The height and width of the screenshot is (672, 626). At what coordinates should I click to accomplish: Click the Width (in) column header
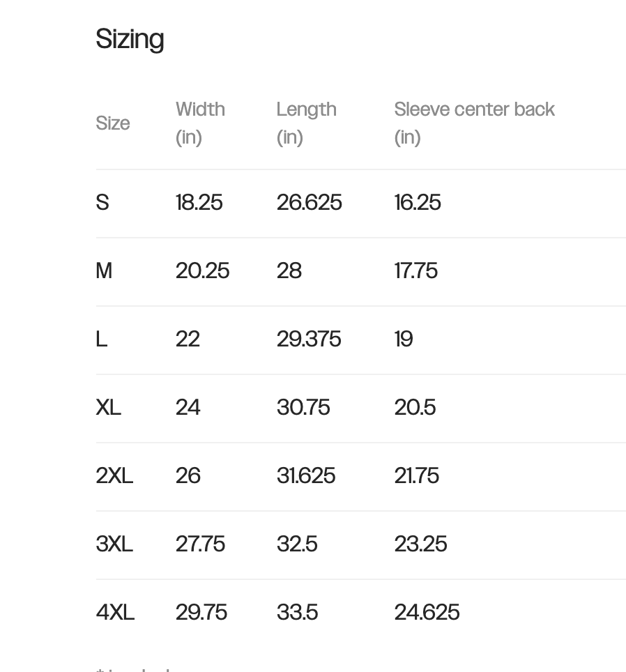point(200,123)
